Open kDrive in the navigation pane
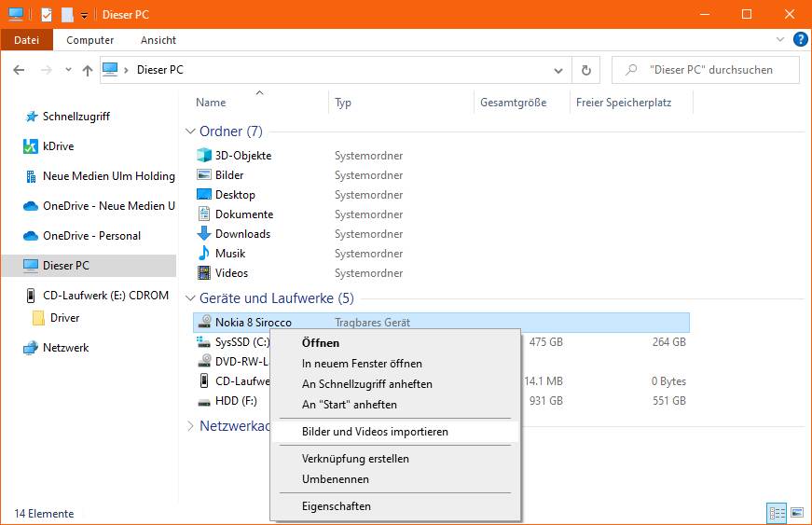The height and width of the screenshot is (525, 812). coord(58,146)
